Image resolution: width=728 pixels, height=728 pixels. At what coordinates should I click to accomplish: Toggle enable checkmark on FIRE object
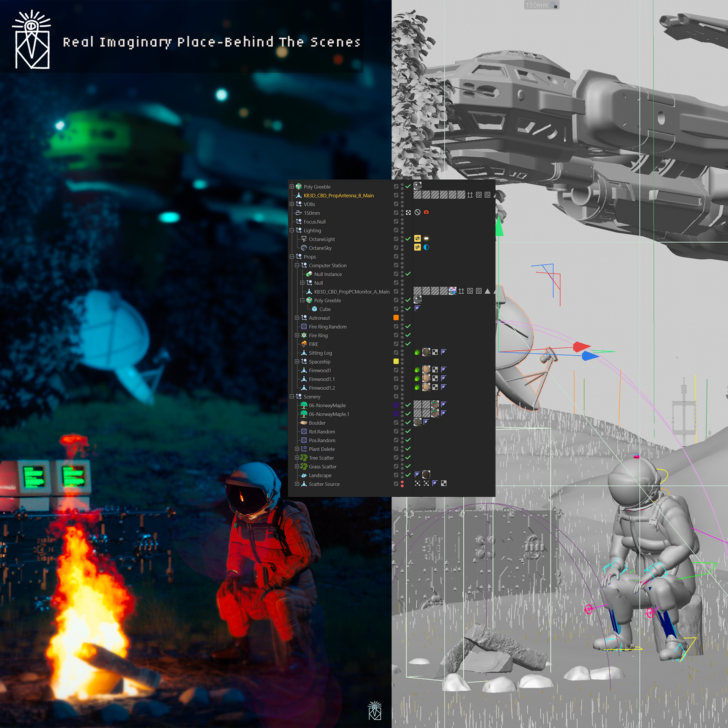pos(408,344)
